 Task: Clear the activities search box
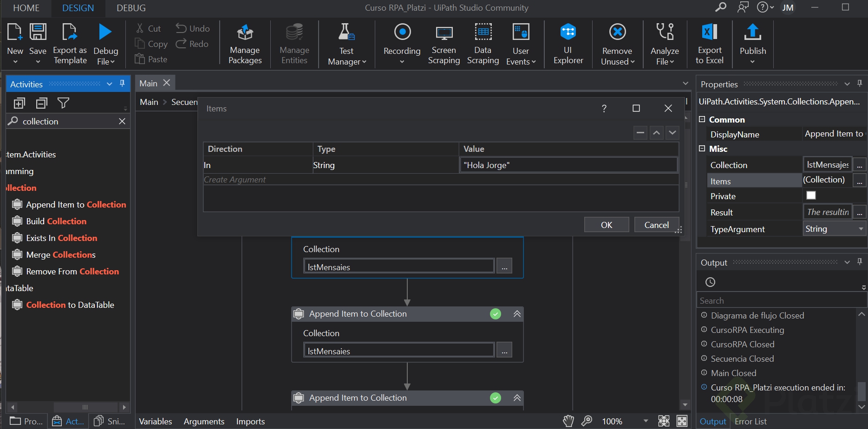point(122,121)
